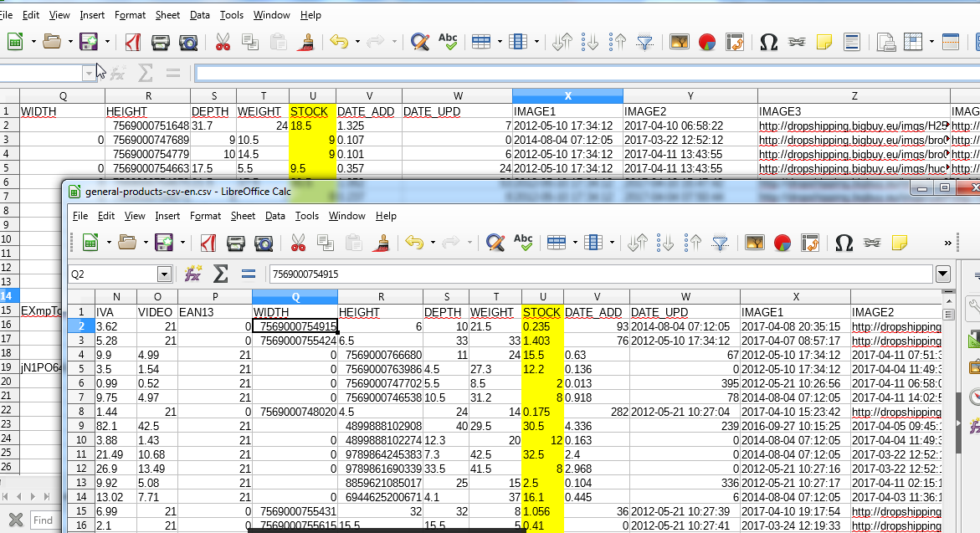Image resolution: width=980 pixels, height=533 pixels.
Task: Click Function equals sign in front window
Action: [248, 274]
